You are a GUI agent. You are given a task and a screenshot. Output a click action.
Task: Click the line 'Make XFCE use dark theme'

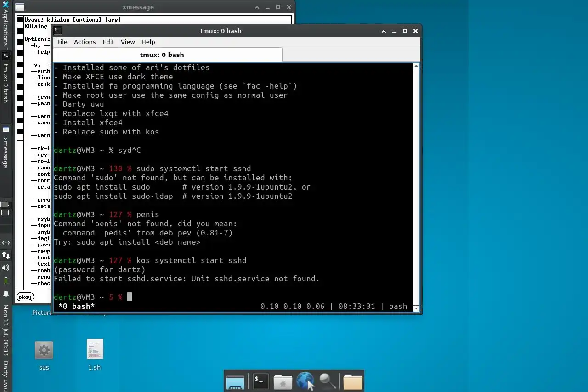point(113,77)
